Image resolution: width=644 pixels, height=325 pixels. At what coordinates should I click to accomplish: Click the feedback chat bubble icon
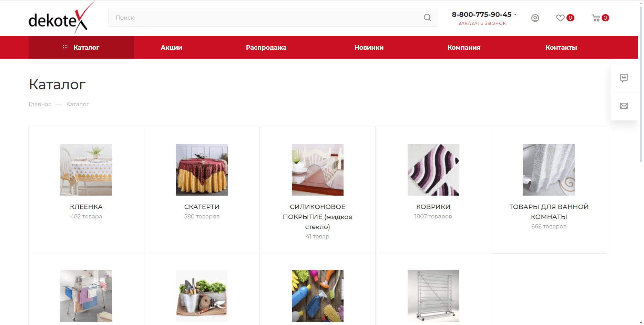pyautogui.click(x=624, y=78)
